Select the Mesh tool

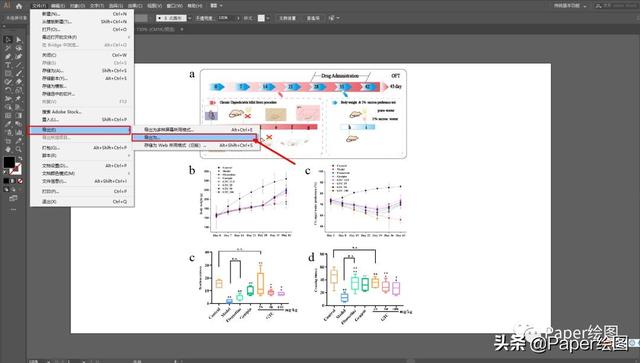pos(8,116)
